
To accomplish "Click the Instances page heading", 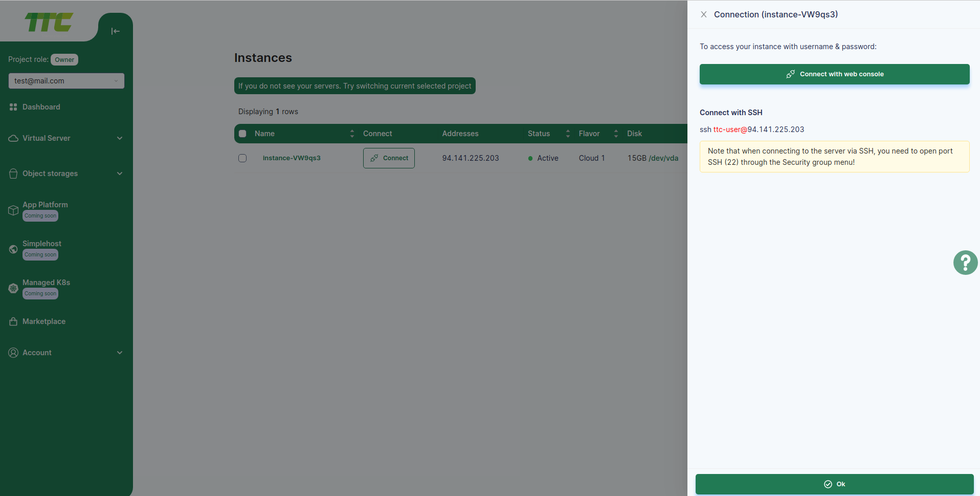I will pos(263,58).
